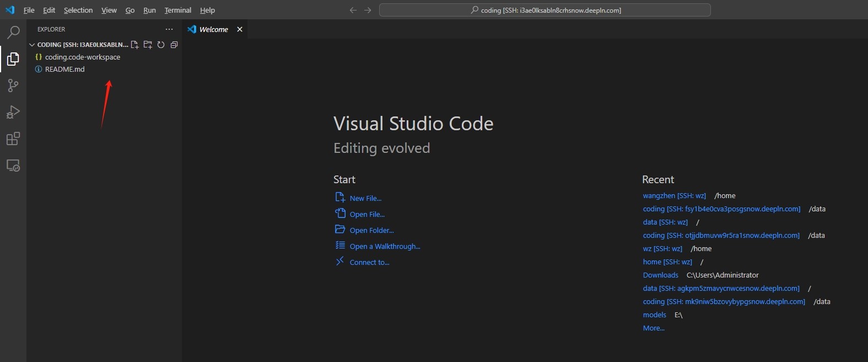Open recent data [SSH: wz] folder
This screenshot has height=362, width=868.
click(665, 222)
